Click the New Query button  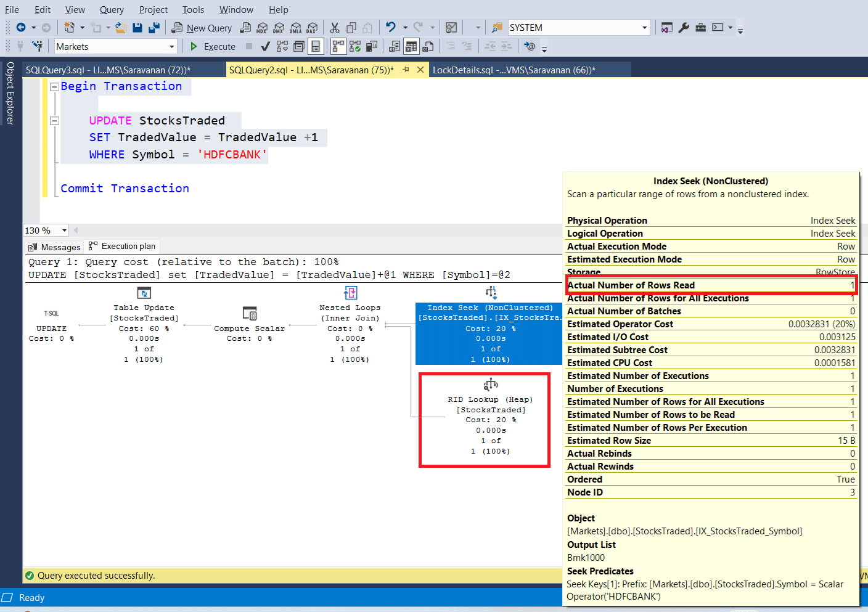coord(202,28)
